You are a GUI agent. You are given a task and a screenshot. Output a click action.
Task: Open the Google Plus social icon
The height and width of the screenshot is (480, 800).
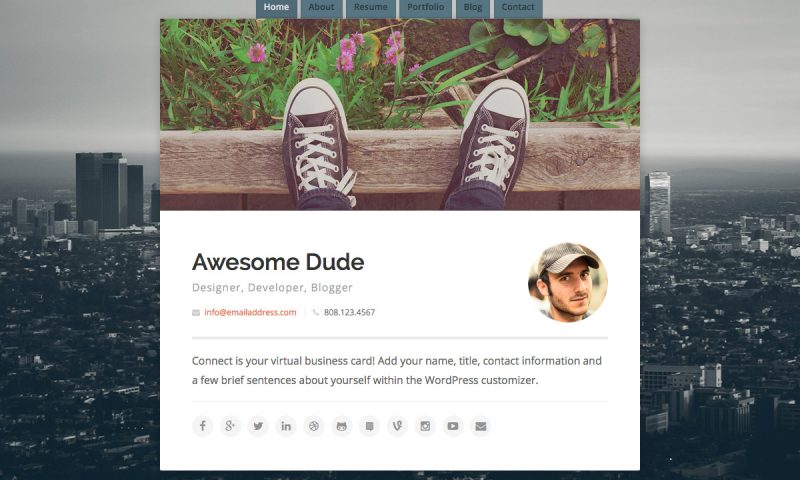click(x=230, y=426)
